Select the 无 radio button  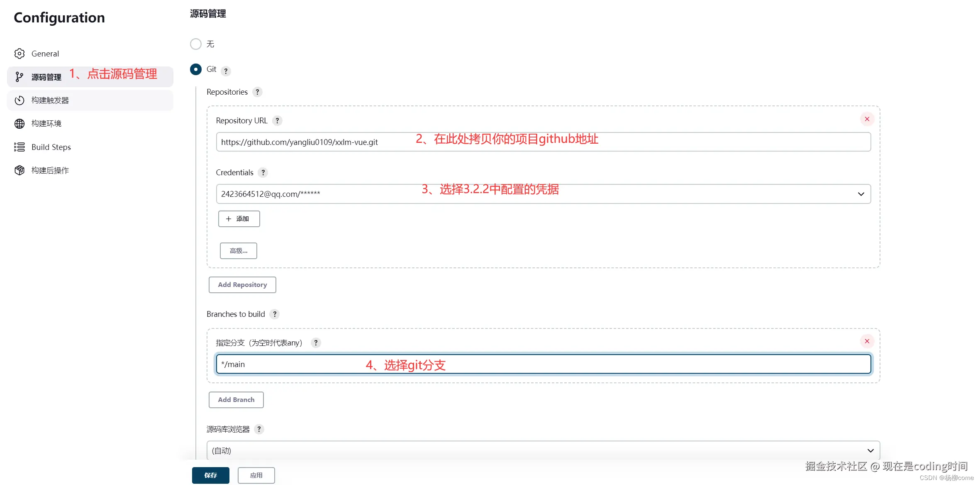195,44
